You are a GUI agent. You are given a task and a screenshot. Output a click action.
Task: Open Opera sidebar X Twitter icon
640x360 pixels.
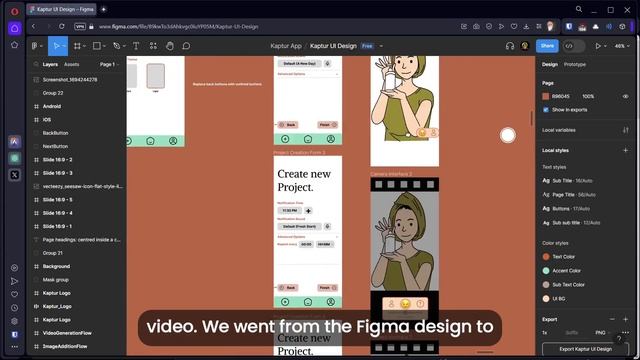tap(15, 175)
